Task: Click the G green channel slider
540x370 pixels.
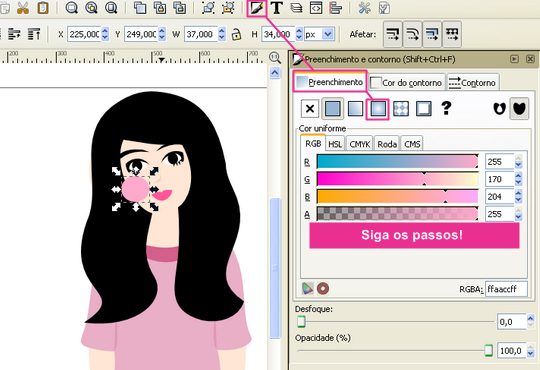Action: 397,179
